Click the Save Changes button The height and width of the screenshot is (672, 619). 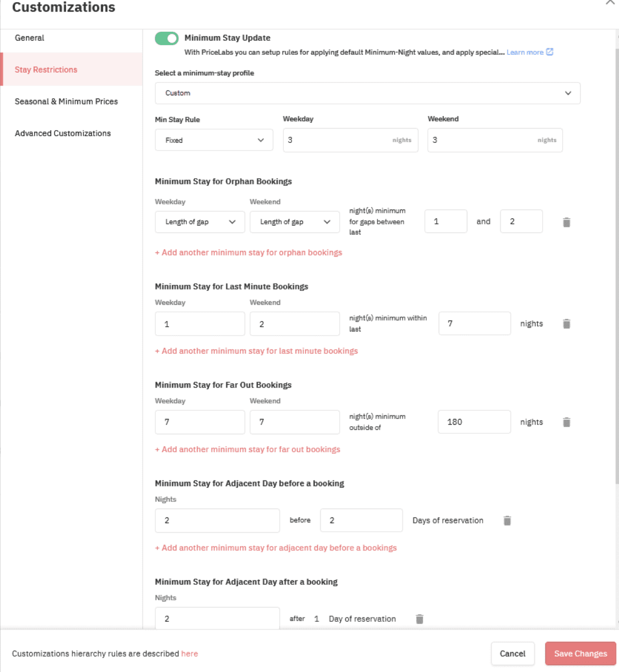(x=580, y=654)
